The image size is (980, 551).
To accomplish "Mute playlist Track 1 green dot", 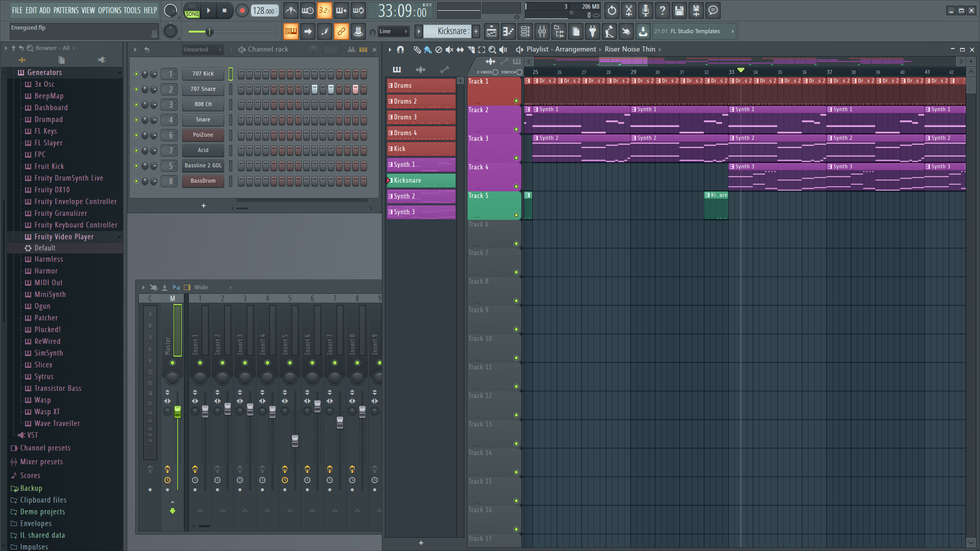I will [x=516, y=101].
